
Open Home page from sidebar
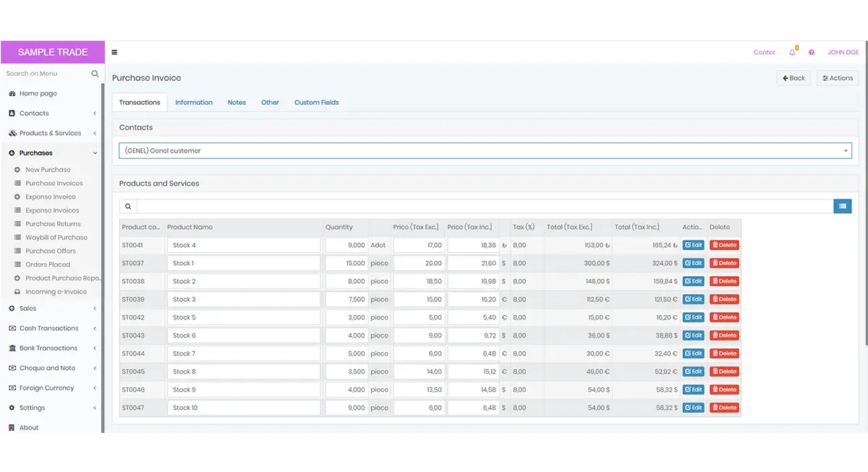click(38, 93)
